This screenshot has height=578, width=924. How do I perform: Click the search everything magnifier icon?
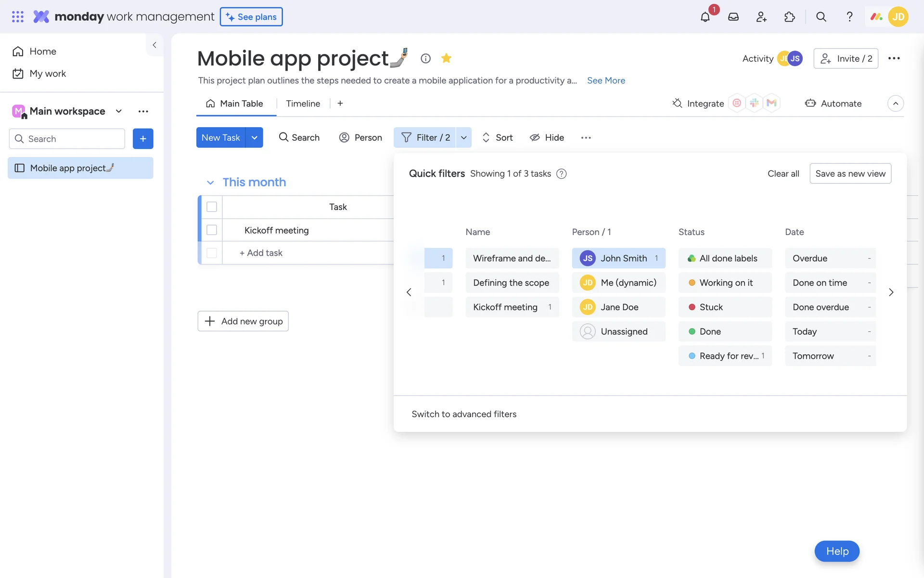coord(821,17)
